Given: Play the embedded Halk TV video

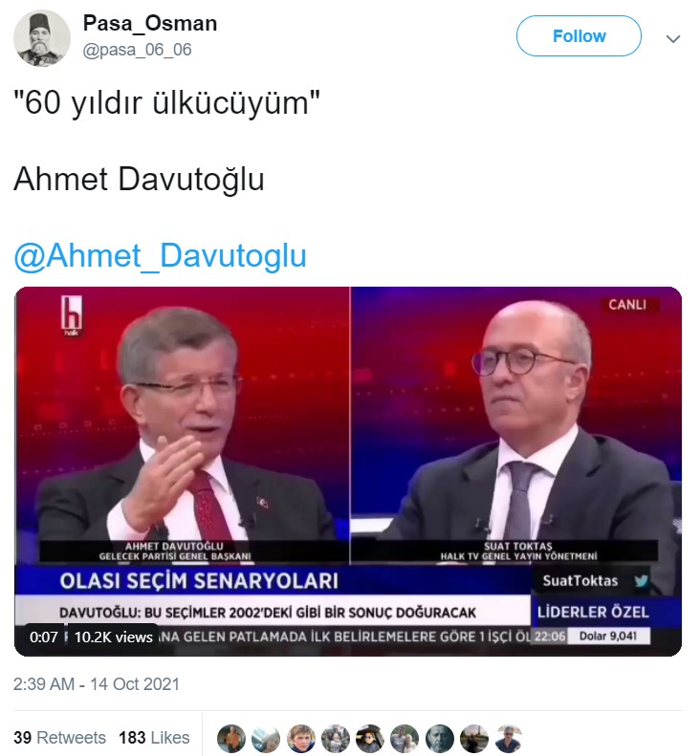Looking at the screenshot, I should (348, 471).
